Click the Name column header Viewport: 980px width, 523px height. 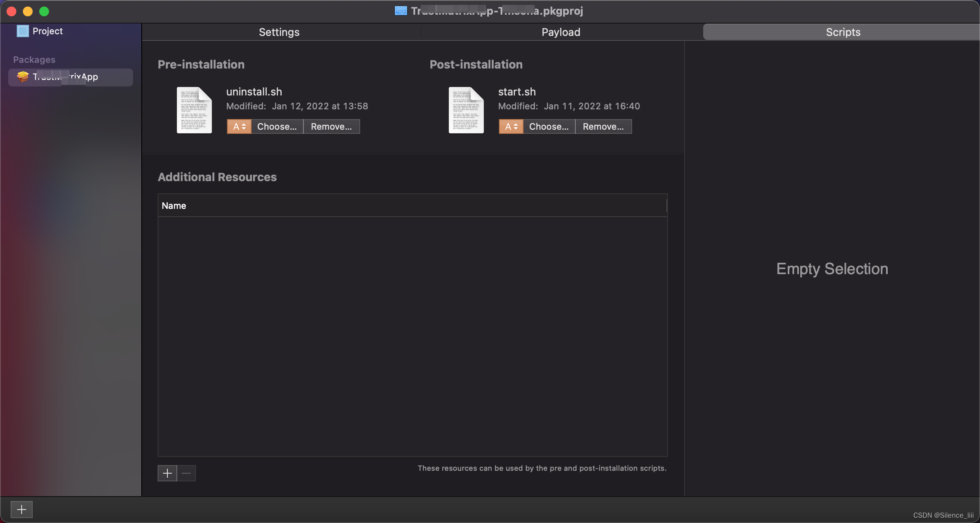pos(412,206)
